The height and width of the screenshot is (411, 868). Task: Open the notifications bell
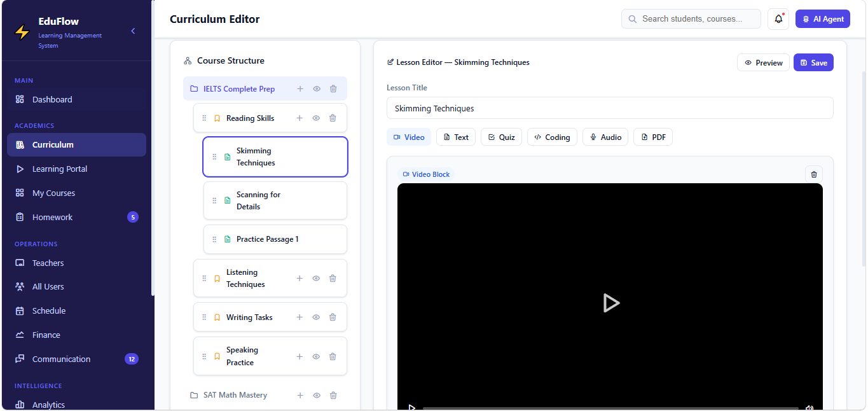(778, 19)
